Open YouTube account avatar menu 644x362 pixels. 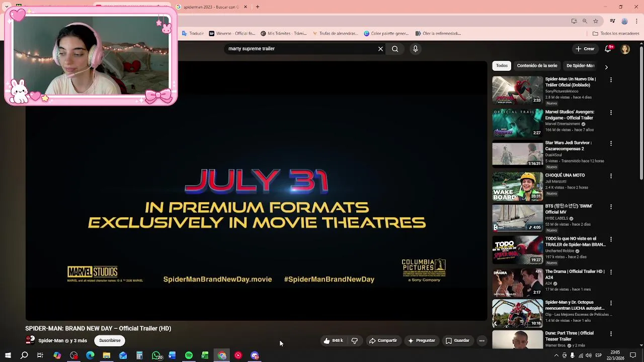tap(625, 49)
